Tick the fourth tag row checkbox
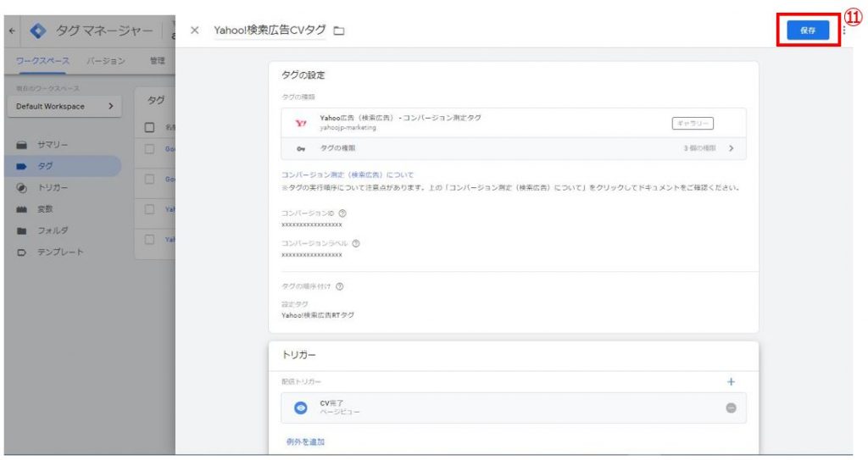This screenshot has width=868, height=460. point(149,240)
